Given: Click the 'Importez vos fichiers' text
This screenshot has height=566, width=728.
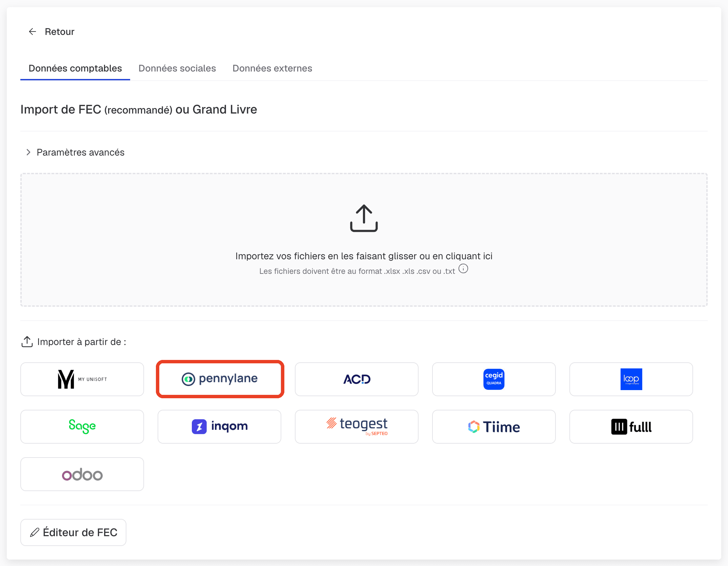Looking at the screenshot, I should pyautogui.click(x=364, y=256).
